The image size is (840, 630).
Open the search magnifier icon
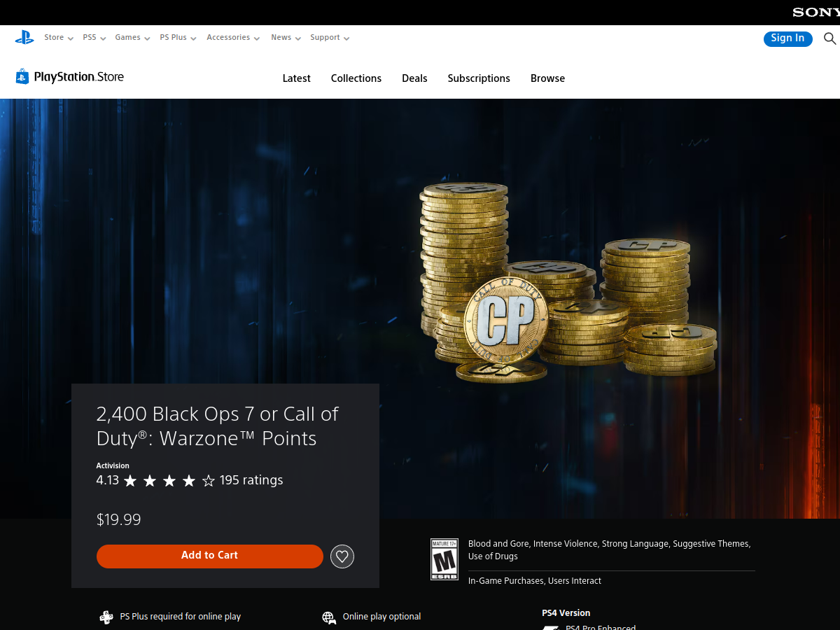tap(829, 38)
